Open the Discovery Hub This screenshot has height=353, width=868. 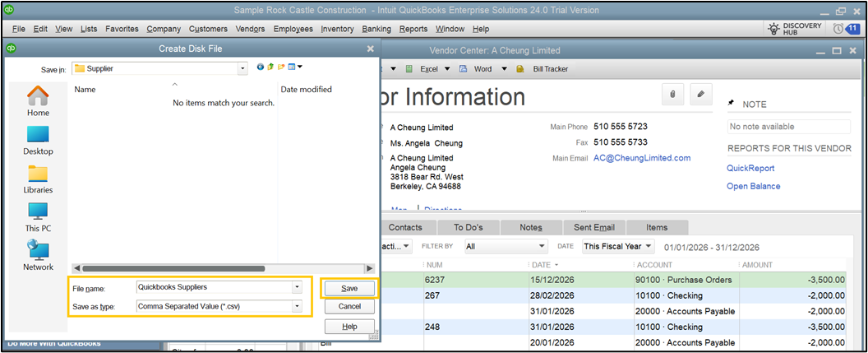point(794,29)
